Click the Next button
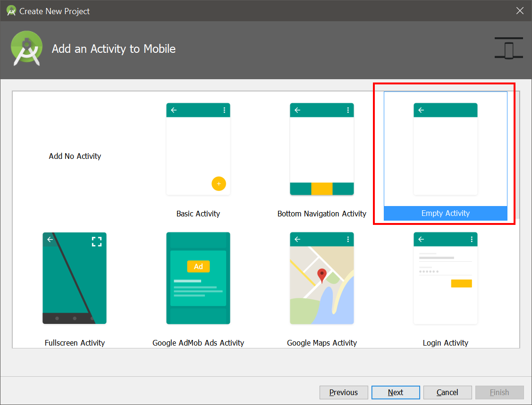Image resolution: width=532 pixels, height=405 pixels. (x=396, y=392)
